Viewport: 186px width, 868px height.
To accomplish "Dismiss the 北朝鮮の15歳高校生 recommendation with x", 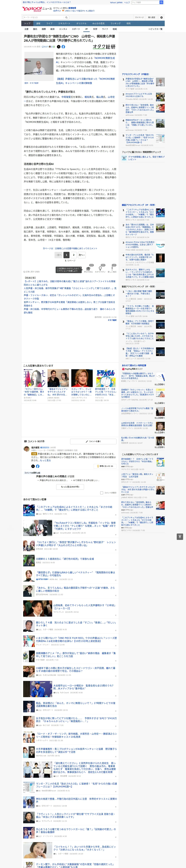I will point(116,565).
